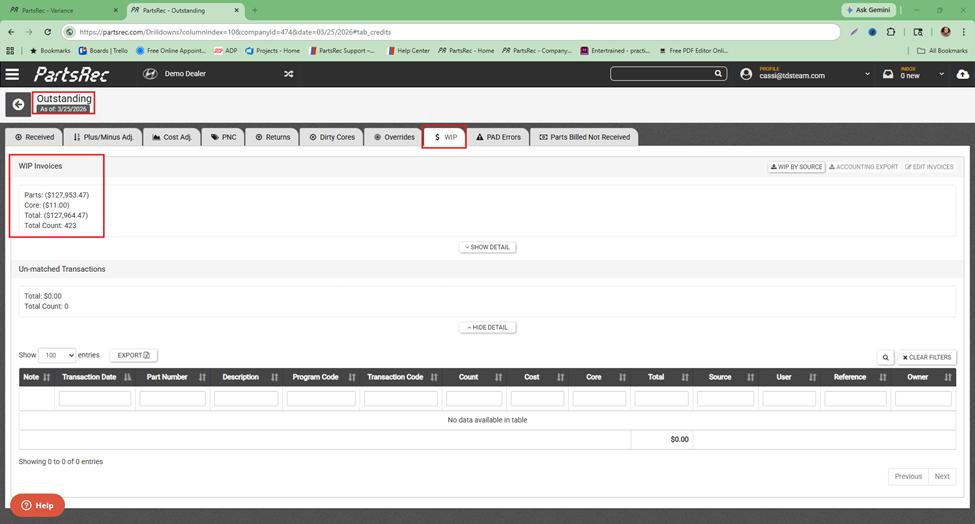975x524 pixels.
Task: Sort by Part Number column arrows
Action: pyautogui.click(x=202, y=377)
